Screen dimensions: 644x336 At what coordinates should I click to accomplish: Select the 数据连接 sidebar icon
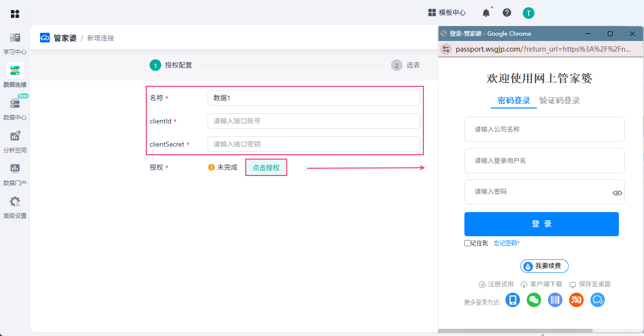click(x=15, y=70)
